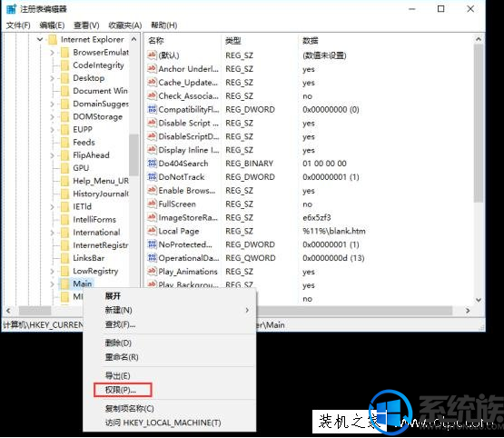This screenshot has height=438, width=504.
Task: Choose 复制项名称(C) in context menu
Action: [x=170, y=408]
